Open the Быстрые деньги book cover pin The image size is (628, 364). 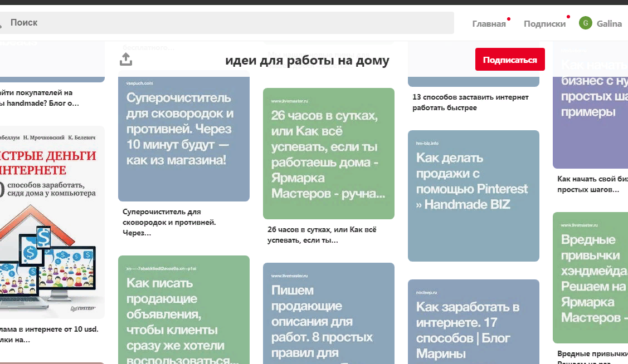(x=52, y=223)
